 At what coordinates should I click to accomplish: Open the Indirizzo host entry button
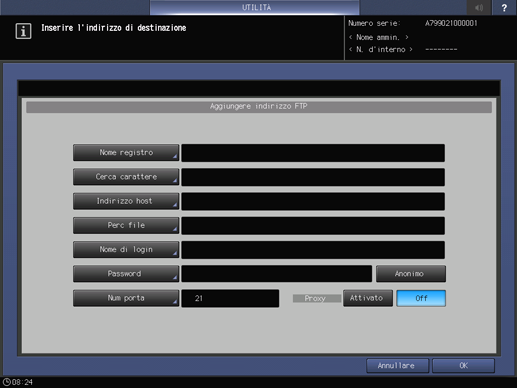coord(126,201)
